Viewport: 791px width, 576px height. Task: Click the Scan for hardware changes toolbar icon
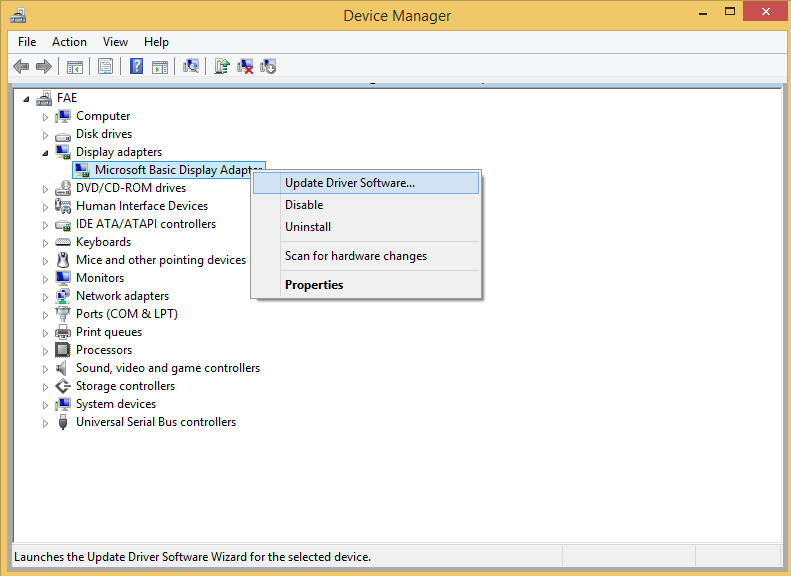(191, 66)
